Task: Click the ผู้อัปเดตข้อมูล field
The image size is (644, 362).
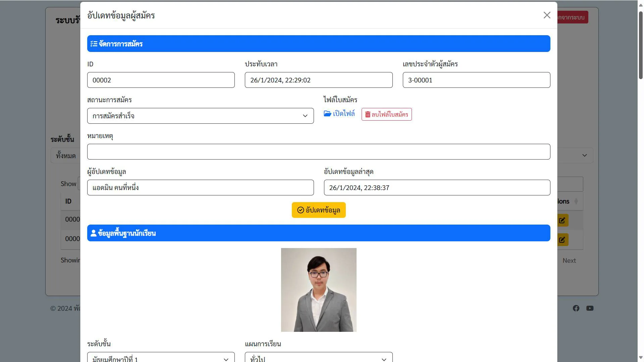Action: pyautogui.click(x=200, y=188)
